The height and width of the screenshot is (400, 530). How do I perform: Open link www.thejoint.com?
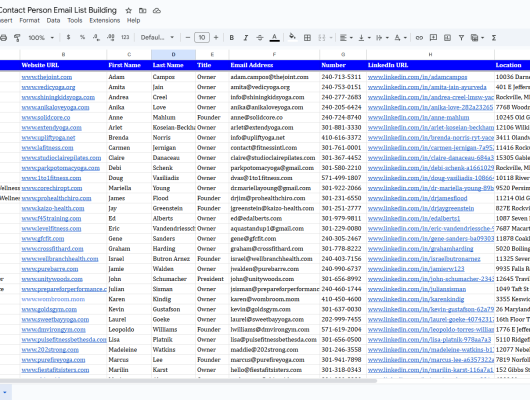tap(47, 77)
